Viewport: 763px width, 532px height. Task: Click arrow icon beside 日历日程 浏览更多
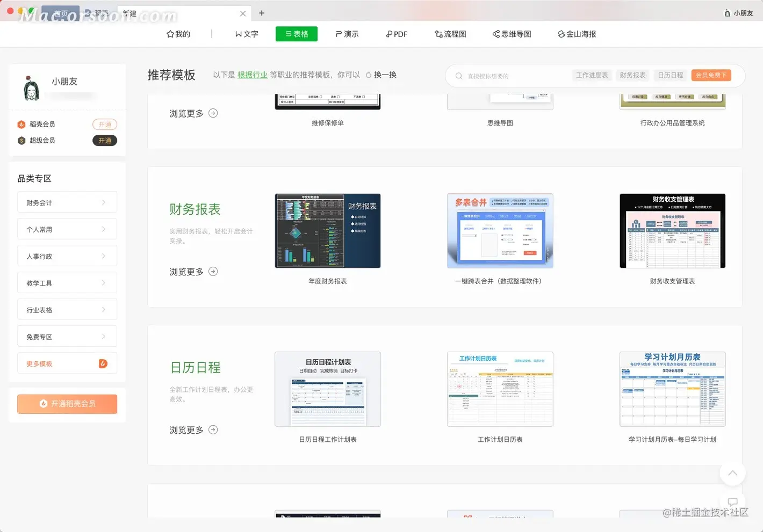tap(213, 430)
